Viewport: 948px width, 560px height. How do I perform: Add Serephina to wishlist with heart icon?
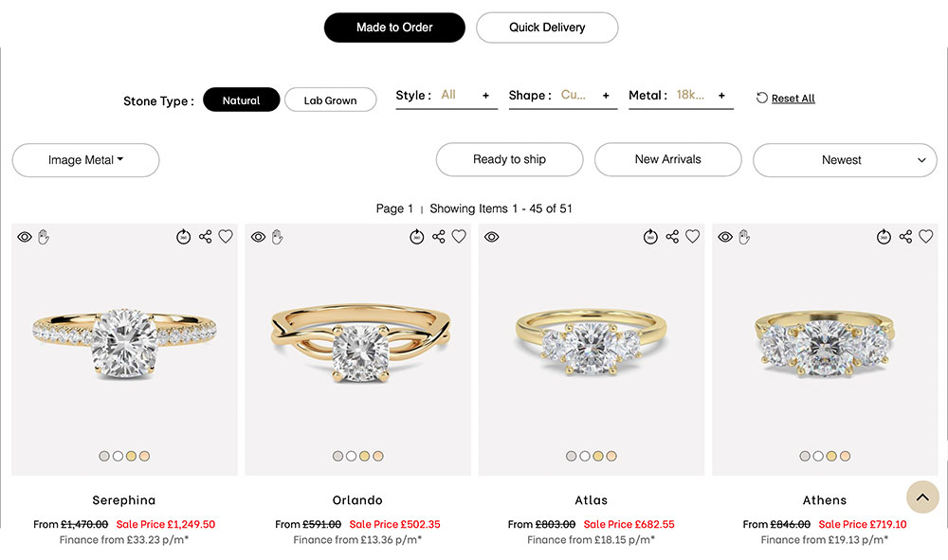coord(226,237)
